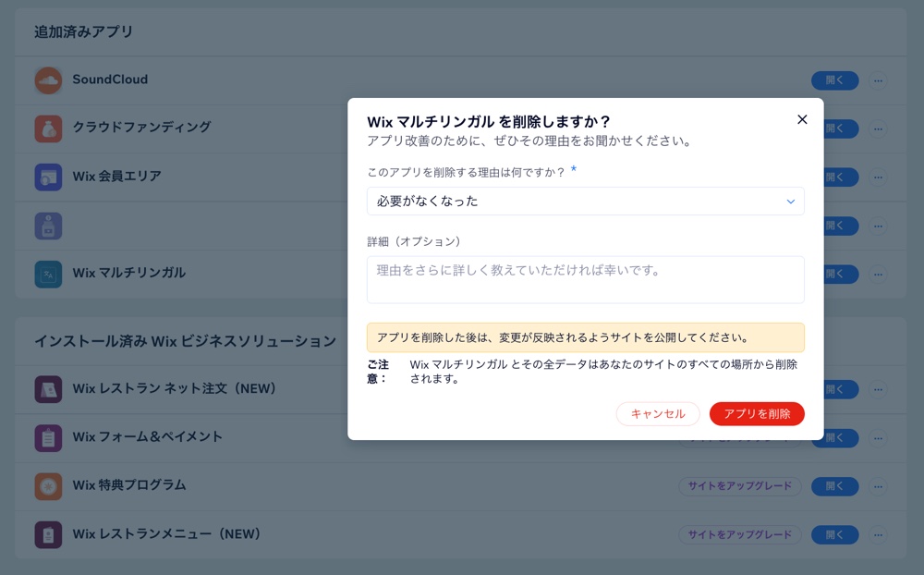Click the Wix 特典プログラム app icon
Viewport: 924px width, 575px height.
pyautogui.click(x=48, y=486)
